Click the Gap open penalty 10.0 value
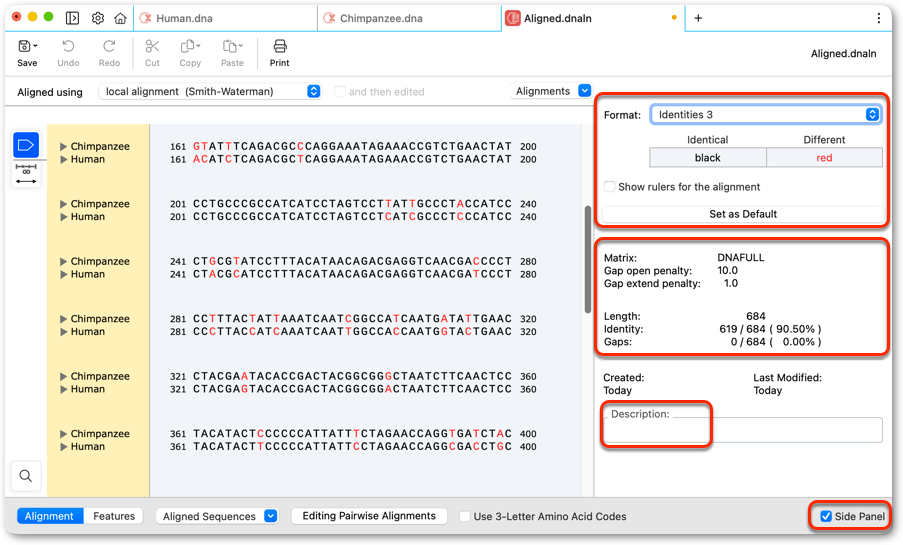The width and height of the screenshot is (903, 545). click(727, 270)
